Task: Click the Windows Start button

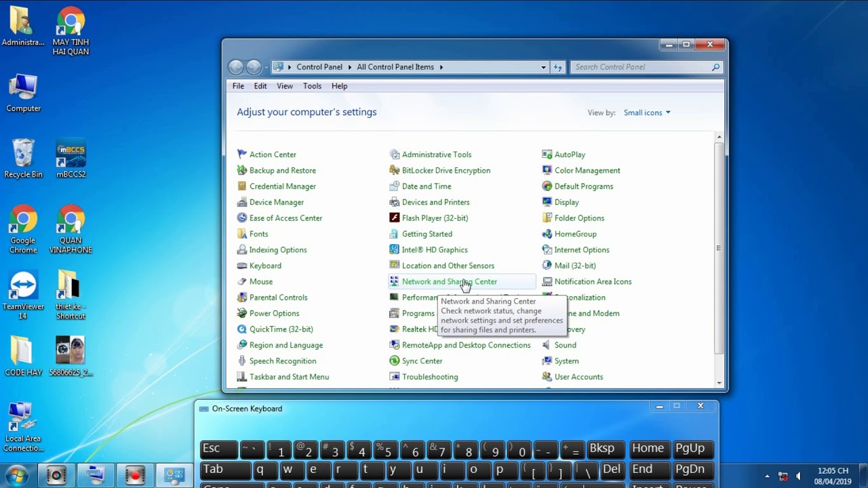Action: click(x=16, y=476)
